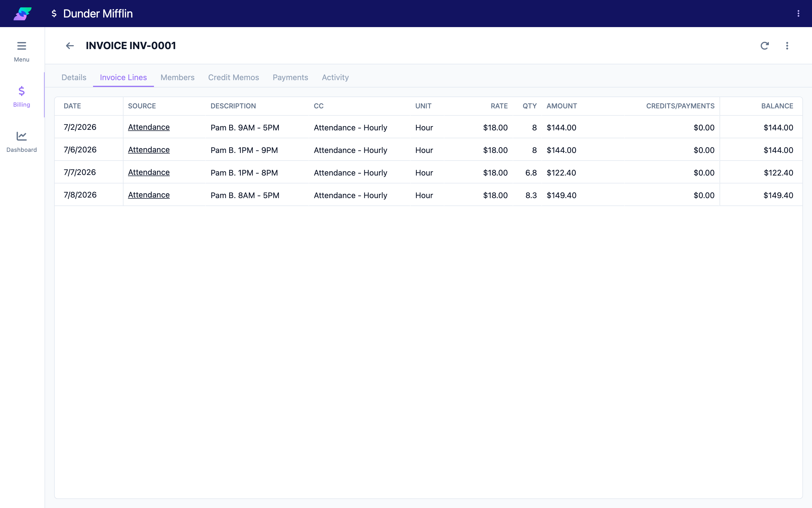
Task: Open top bar kebab menu
Action: [798, 14]
